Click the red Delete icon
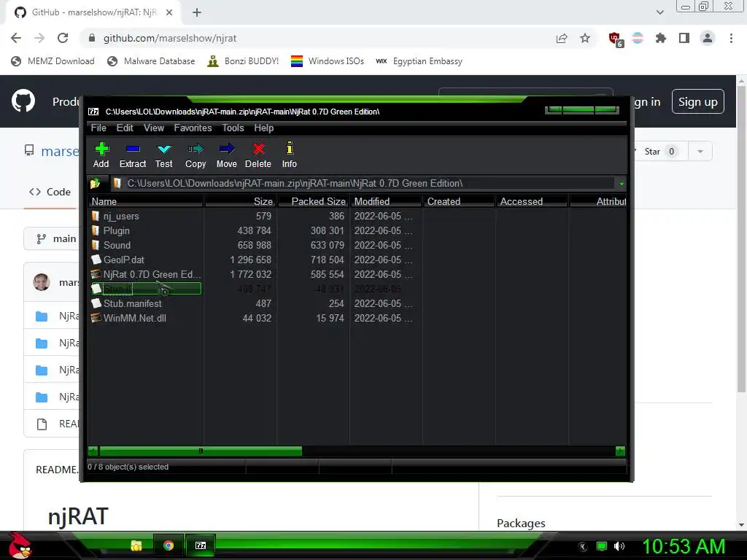This screenshot has height=560, width=747. 258,155
